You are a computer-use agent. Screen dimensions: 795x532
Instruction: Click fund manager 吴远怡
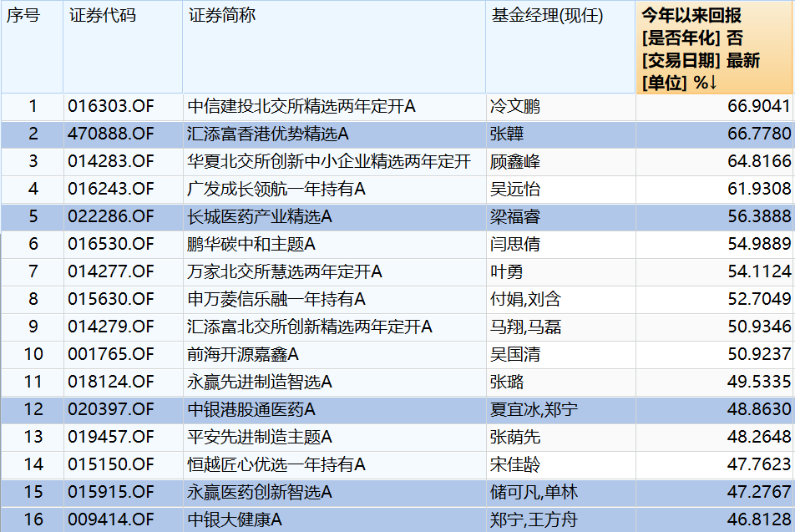pyautogui.click(x=515, y=189)
